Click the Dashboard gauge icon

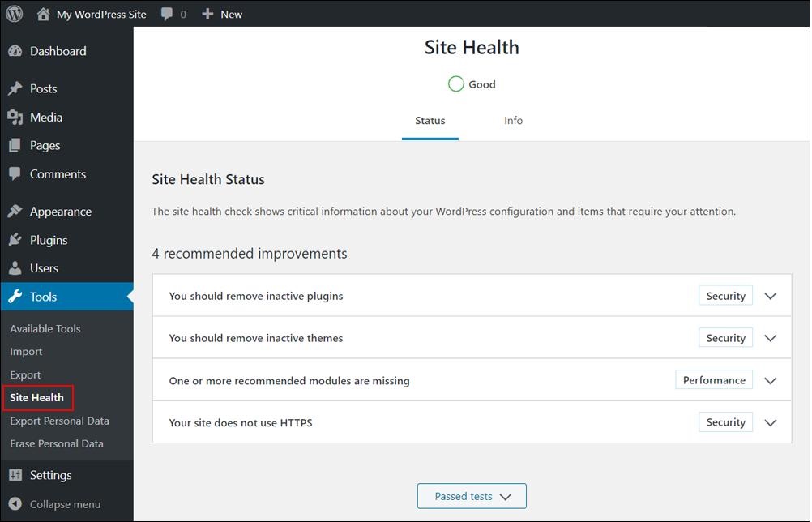click(15, 51)
